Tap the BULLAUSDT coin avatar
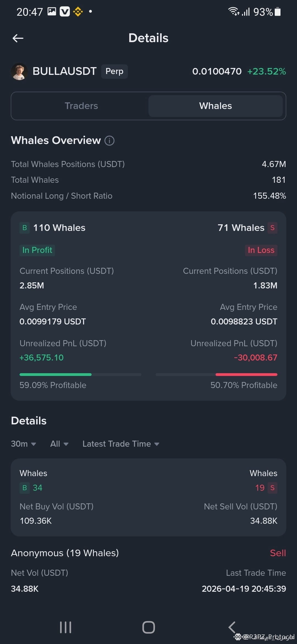Viewport: 297px width, 644px height. coord(19,72)
